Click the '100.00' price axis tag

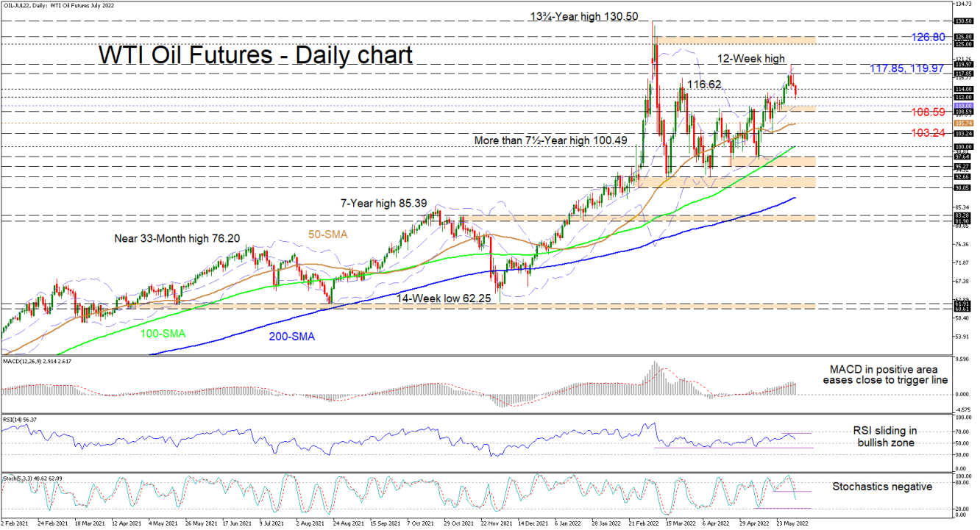pyautogui.click(x=963, y=147)
